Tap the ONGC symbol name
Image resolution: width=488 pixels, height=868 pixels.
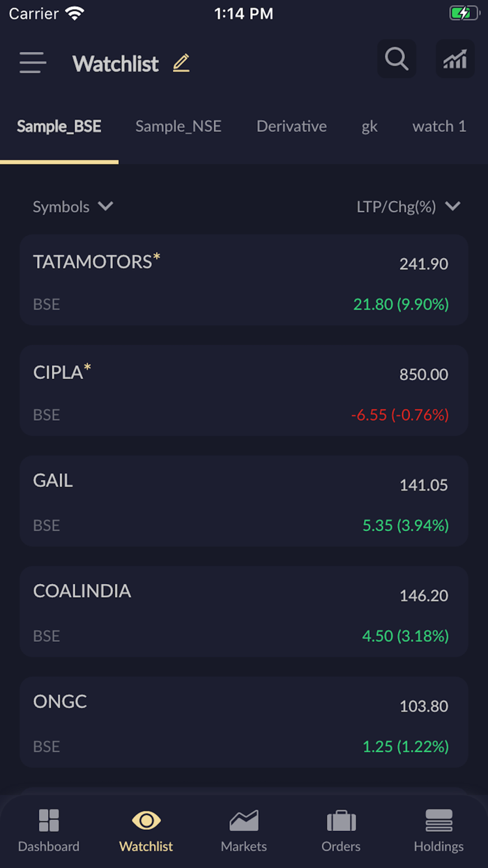[60, 701]
